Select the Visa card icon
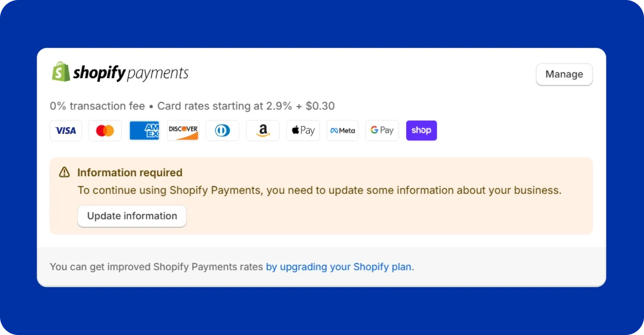644x335 pixels. point(66,131)
